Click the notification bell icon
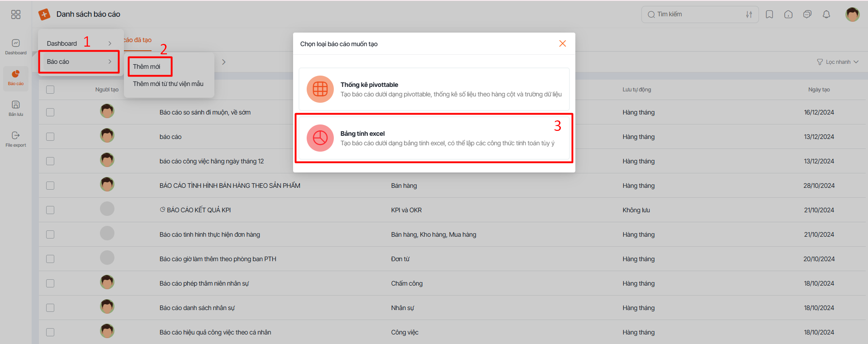 click(826, 14)
